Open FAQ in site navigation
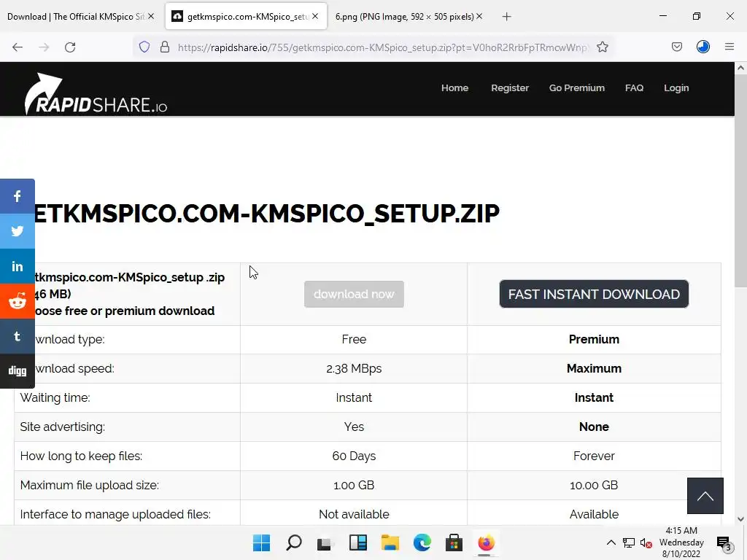This screenshot has height=560, width=747. (634, 87)
